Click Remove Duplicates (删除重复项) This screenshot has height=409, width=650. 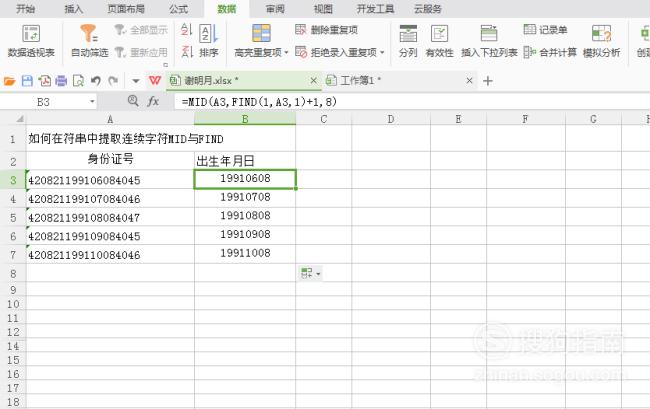click(x=327, y=30)
